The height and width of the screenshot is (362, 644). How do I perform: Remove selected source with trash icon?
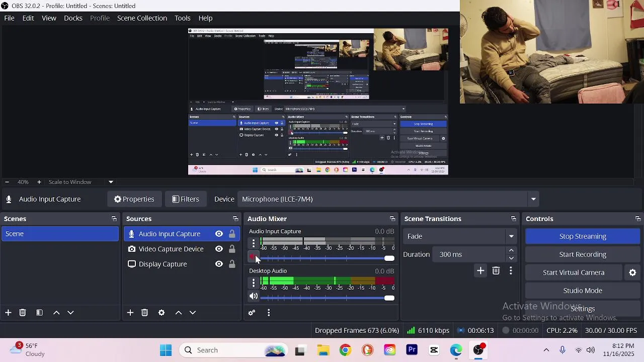tap(145, 313)
